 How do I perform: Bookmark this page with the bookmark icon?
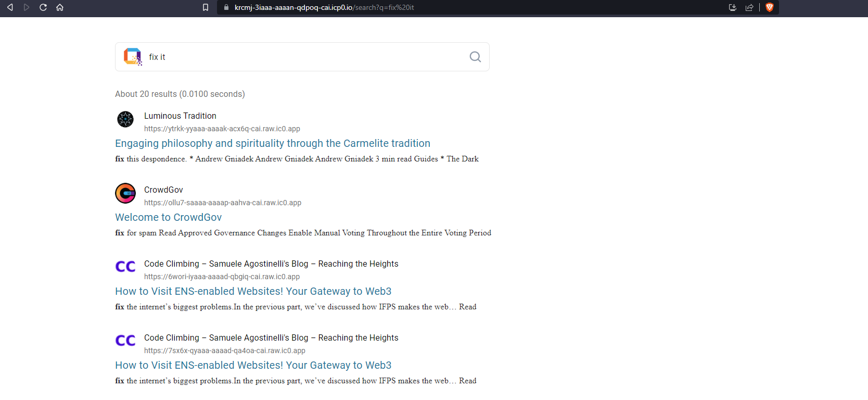coord(206,7)
